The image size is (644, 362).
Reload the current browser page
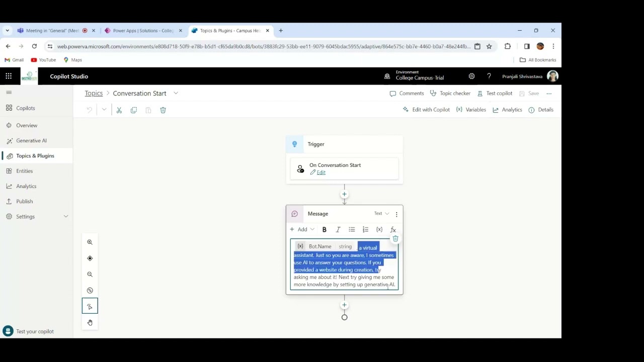coord(34,46)
